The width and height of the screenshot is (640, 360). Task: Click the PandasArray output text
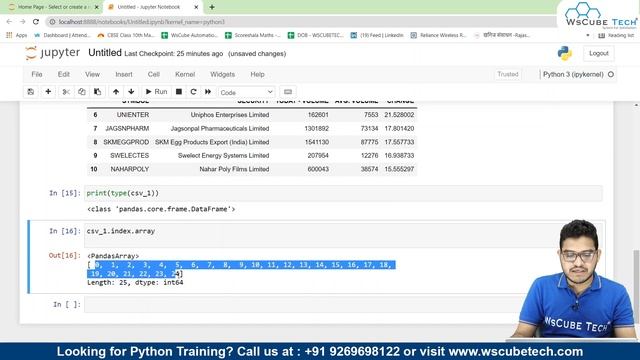(113, 256)
